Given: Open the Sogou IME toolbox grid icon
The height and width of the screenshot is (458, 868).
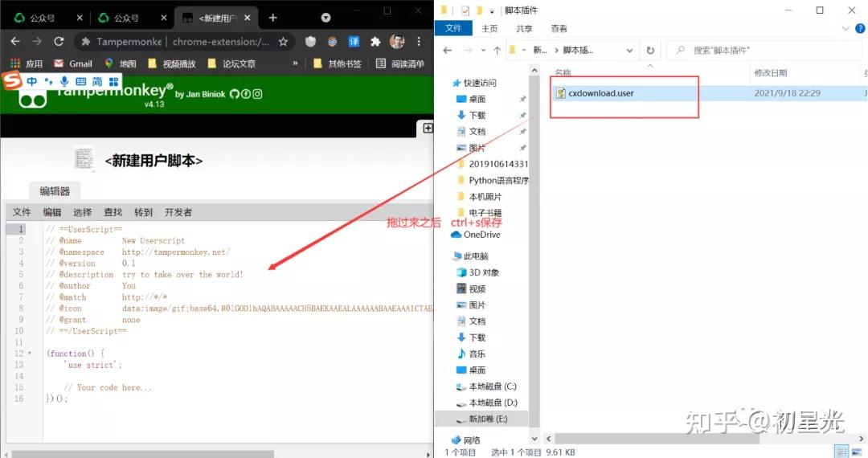Looking at the screenshot, I should coord(113,82).
